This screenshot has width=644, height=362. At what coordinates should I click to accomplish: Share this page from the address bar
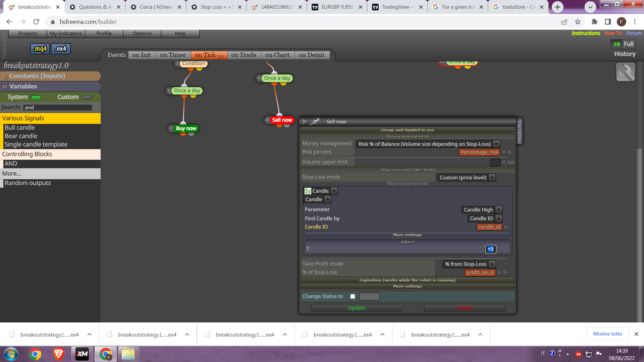564,22
